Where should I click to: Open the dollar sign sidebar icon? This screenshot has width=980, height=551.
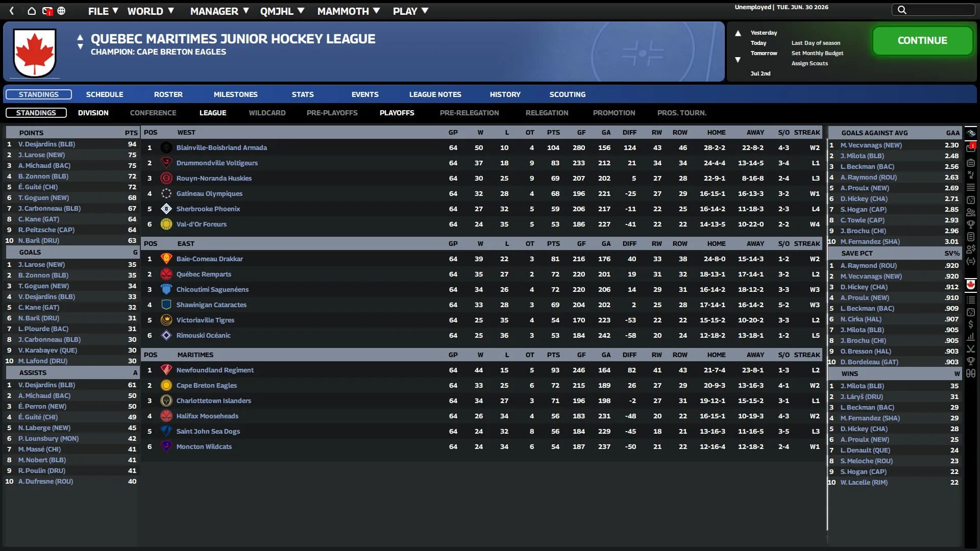(x=971, y=324)
